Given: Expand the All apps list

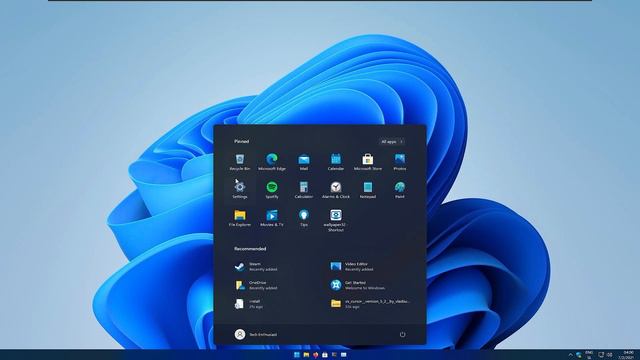Looking at the screenshot, I should [392, 142].
